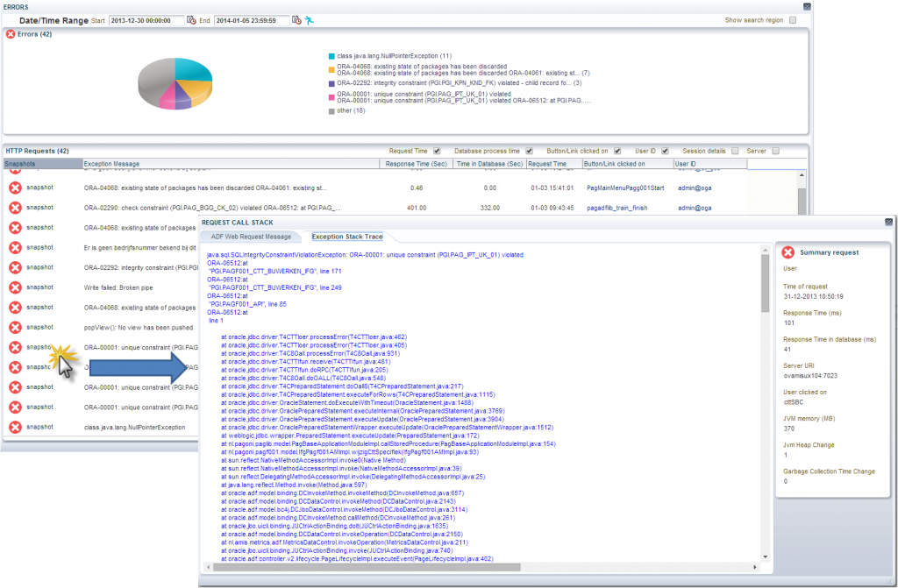Sort by the Request Time column header
The width and height of the screenshot is (898, 588).
click(x=554, y=164)
